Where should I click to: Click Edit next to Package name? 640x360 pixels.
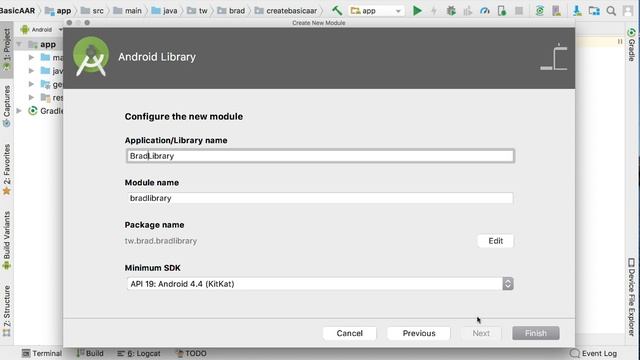[496, 241]
